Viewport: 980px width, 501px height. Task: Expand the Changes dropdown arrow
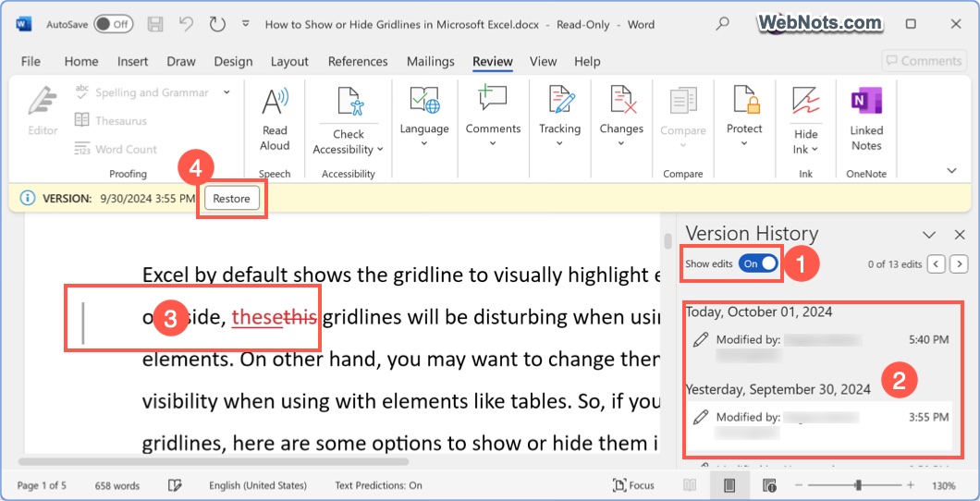[x=621, y=143]
